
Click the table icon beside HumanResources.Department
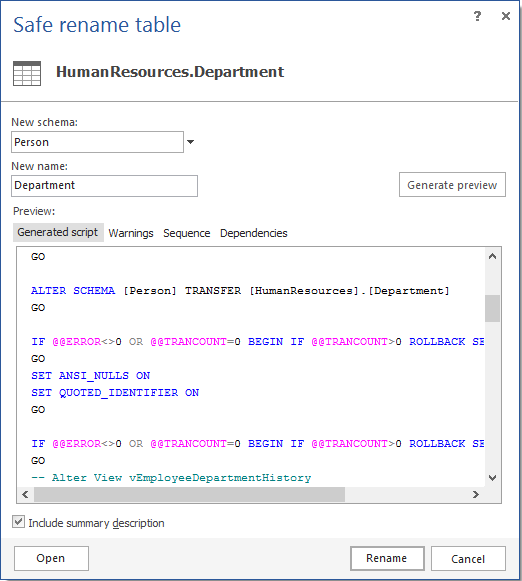(27, 73)
